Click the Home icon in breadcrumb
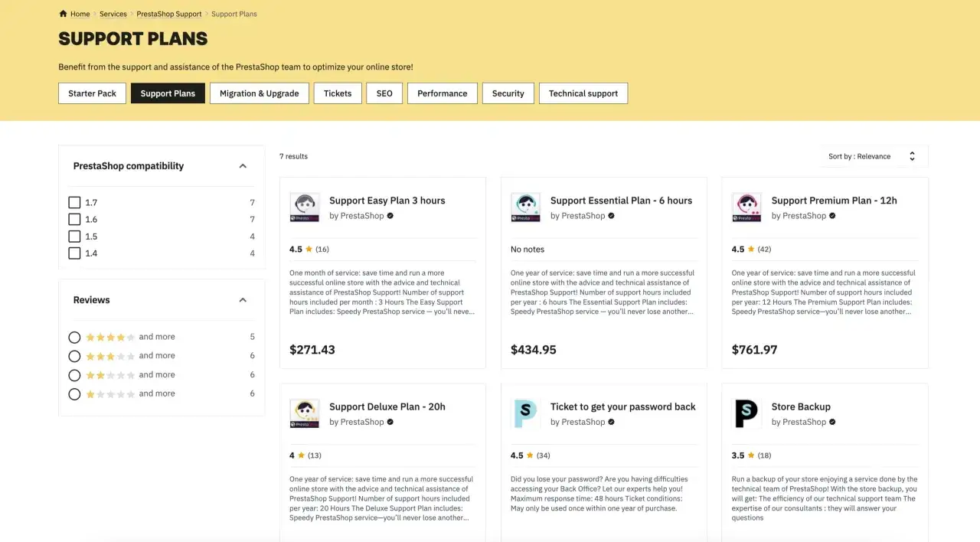The height and width of the screenshot is (542, 980). point(63,14)
